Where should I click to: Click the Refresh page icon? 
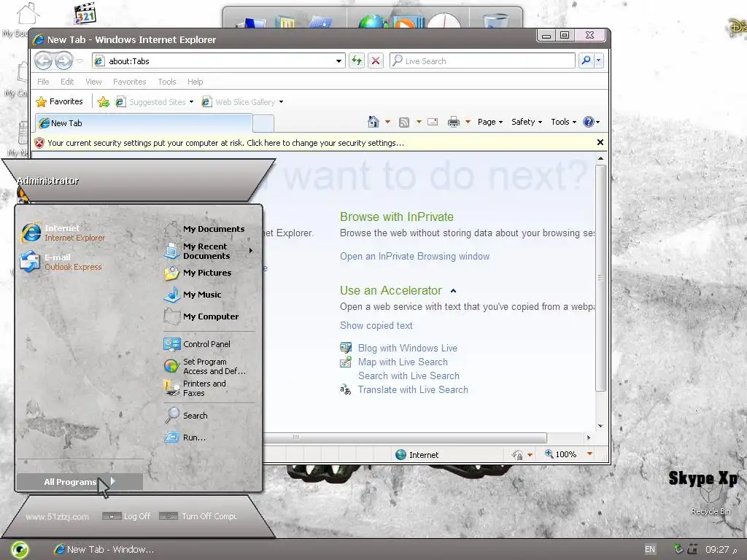356,61
